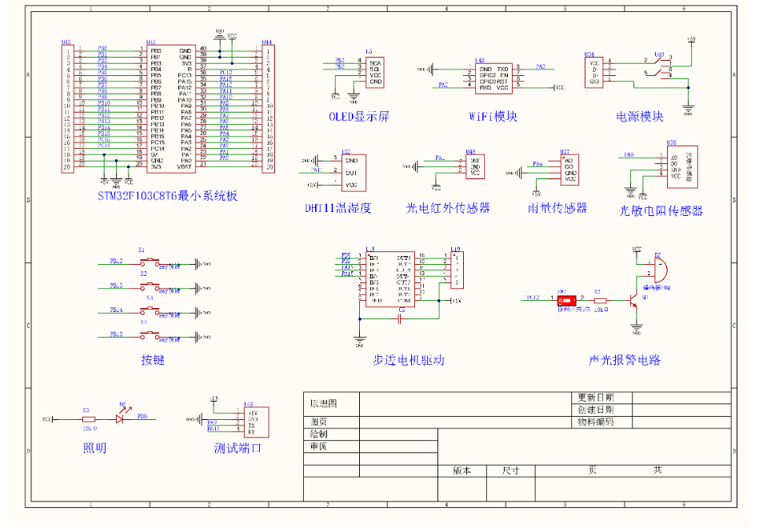Select the 光电红外传感器 label

448,208
